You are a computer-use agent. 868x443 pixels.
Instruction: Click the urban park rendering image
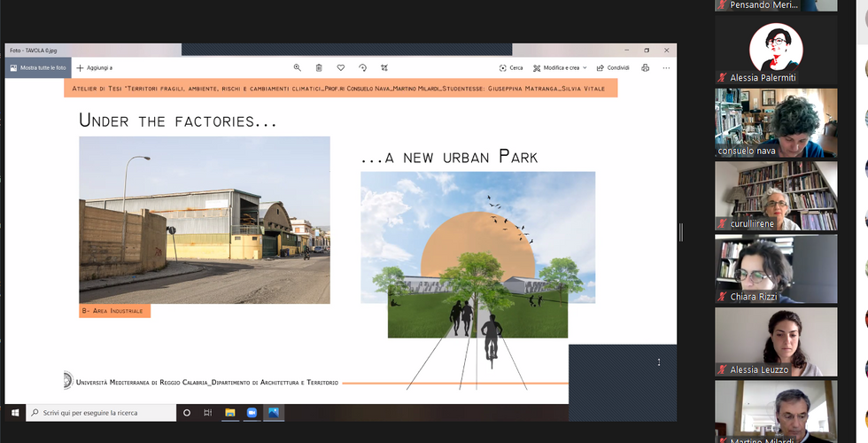(477, 255)
